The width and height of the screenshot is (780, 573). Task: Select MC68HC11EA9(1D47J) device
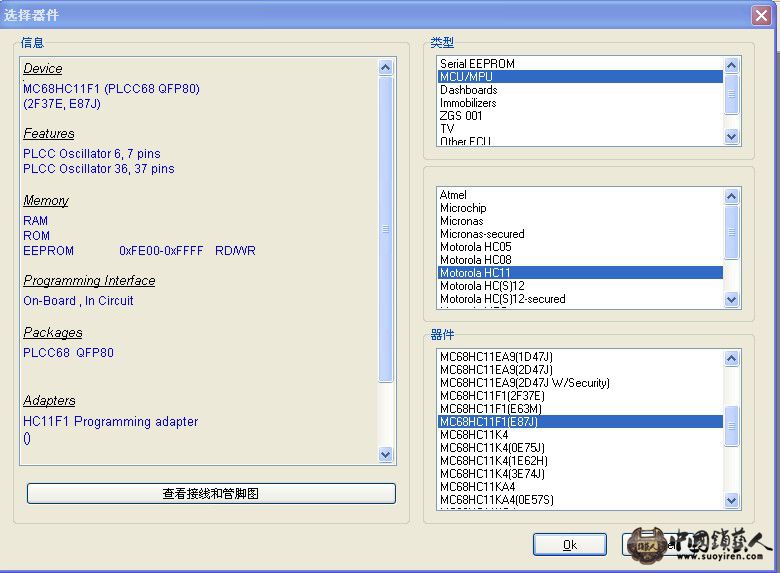[580, 357]
